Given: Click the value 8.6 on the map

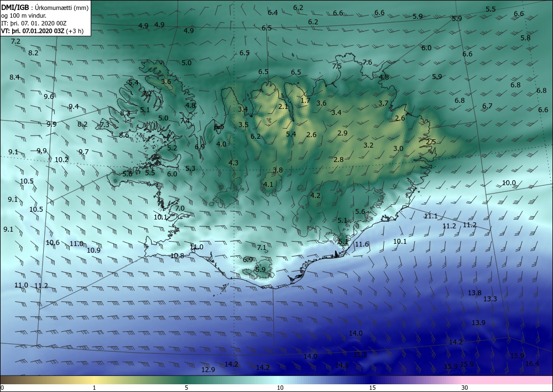Looking at the screenshot, I should [x=124, y=135].
